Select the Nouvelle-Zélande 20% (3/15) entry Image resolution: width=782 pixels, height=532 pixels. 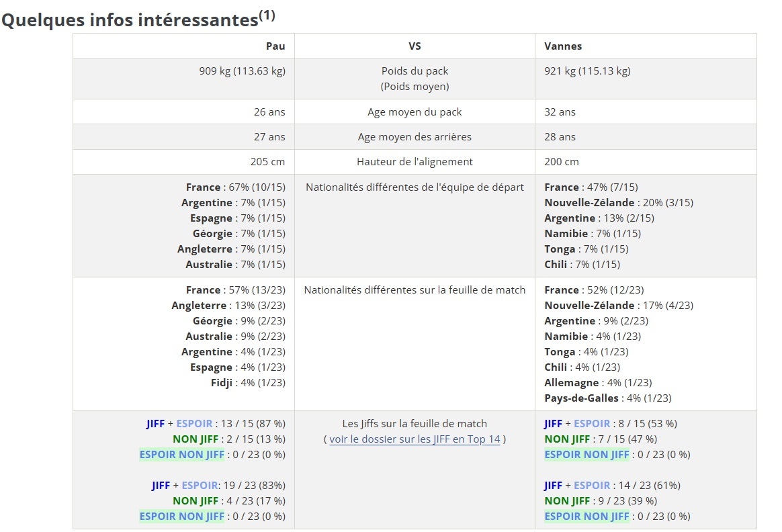click(619, 203)
